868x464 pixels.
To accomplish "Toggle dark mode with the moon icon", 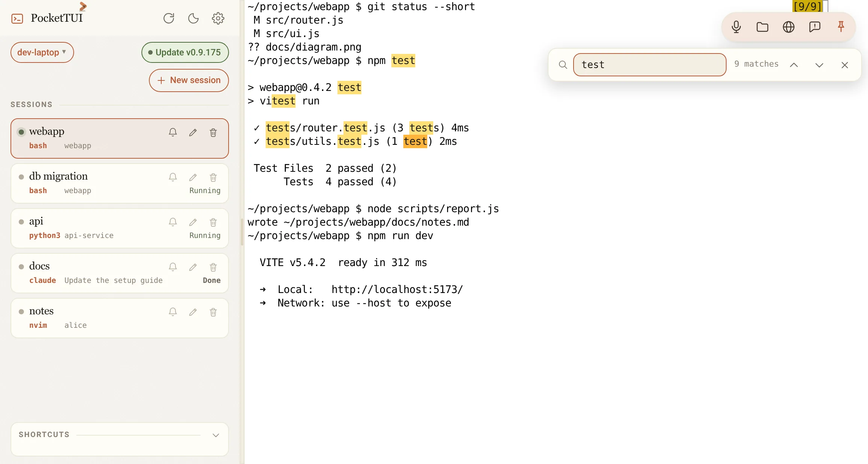I will [193, 18].
